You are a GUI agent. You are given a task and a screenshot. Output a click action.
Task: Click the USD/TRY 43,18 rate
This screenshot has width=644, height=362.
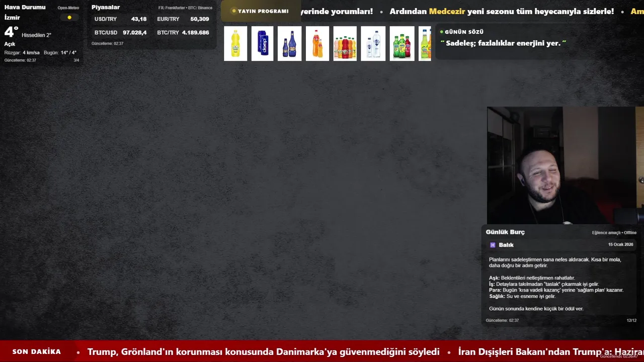[121, 19]
